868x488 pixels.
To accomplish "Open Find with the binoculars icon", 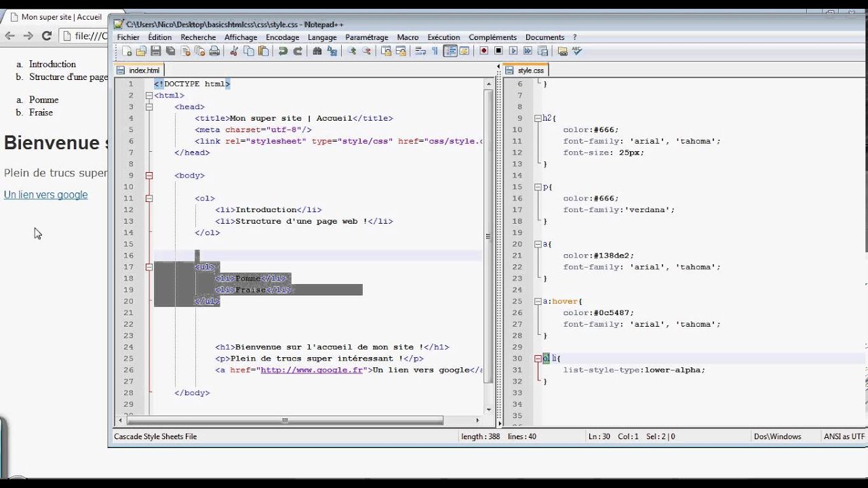I will click(x=317, y=51).
